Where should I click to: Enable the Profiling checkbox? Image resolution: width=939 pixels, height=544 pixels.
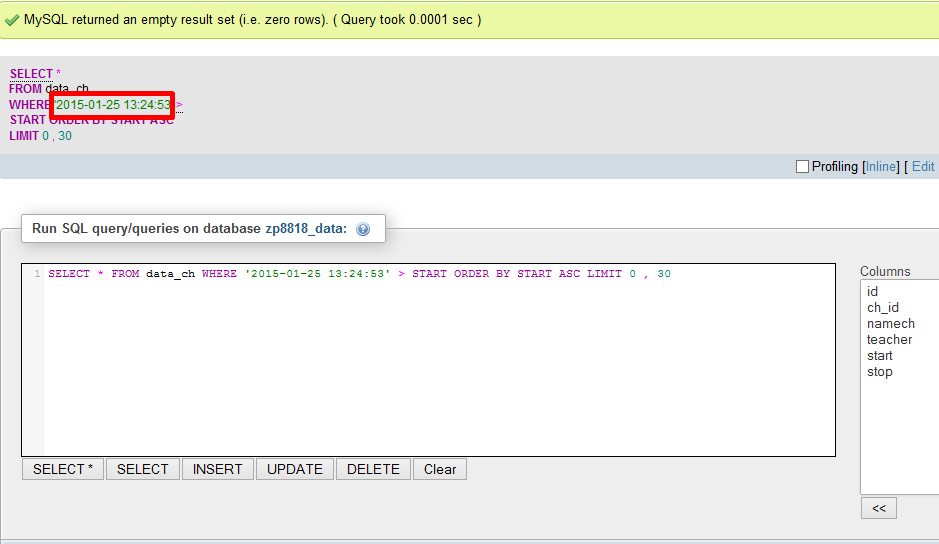[x=802, y=167]
